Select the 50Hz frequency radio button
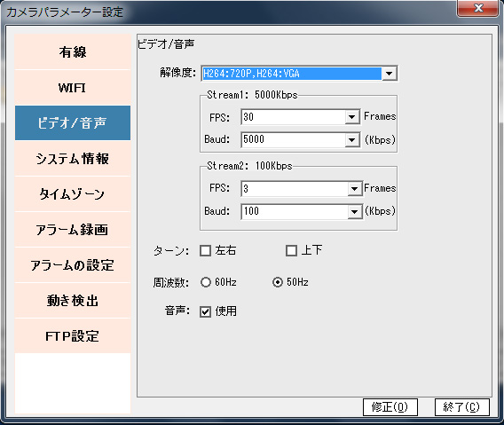 (278, 282)
